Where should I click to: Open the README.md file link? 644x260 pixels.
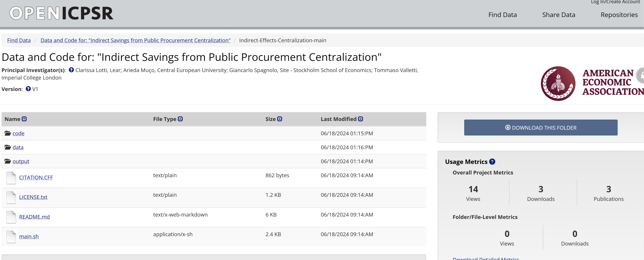[34, 217]
